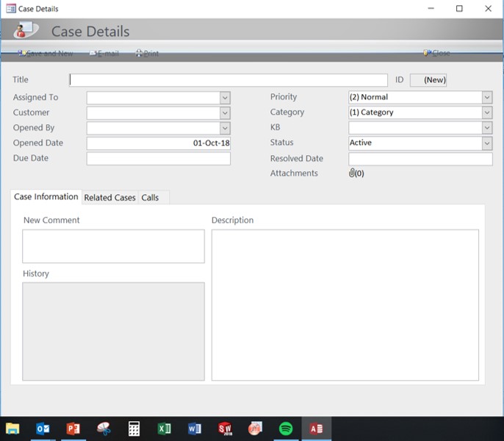Click the Due Date field
504x441 pixels.
click(x=159, y=158)
